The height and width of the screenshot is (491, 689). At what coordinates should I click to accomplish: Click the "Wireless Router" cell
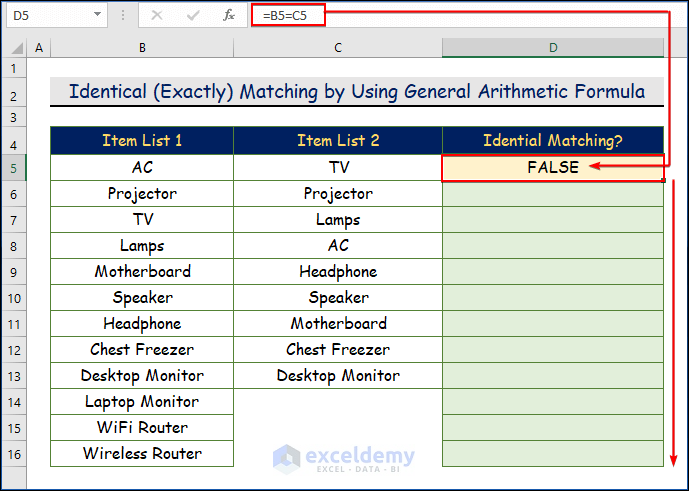pos(142,454)
